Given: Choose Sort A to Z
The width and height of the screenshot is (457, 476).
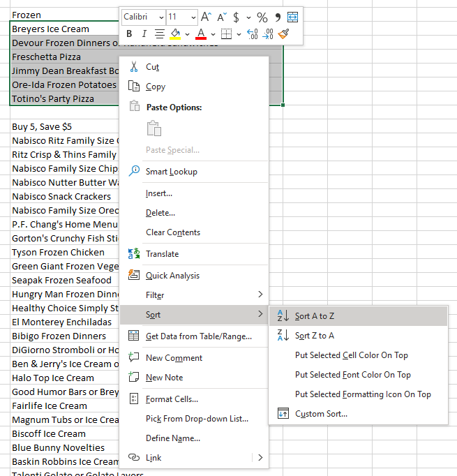Looking at the screenshot, I should click(x=359, y=316).
